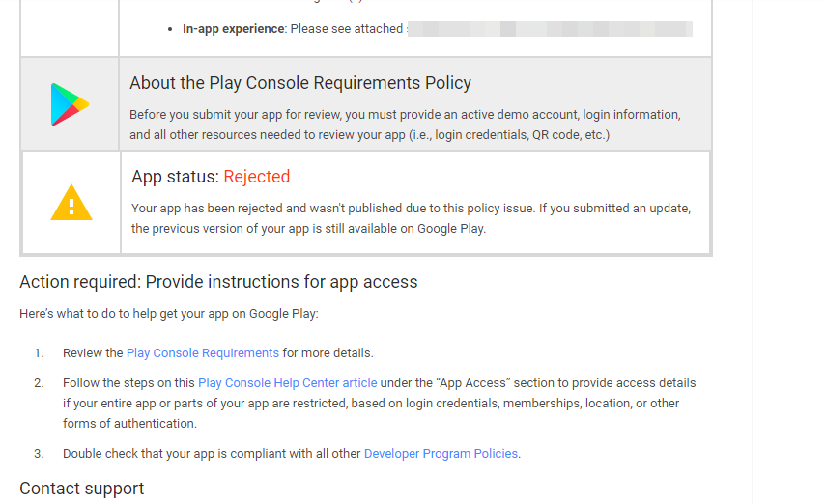Image resolution: width=826 pixels, height=504 pixels.
Task: Click the red Rejected status text
Action: 257,177
